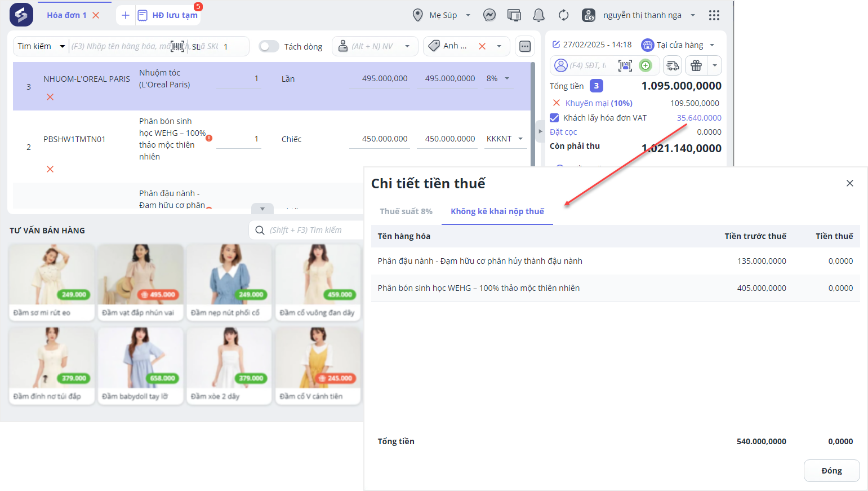Screen dimensions: 868x491
Task: Open the customer display screen icon
Action: [x=514, y=15]
